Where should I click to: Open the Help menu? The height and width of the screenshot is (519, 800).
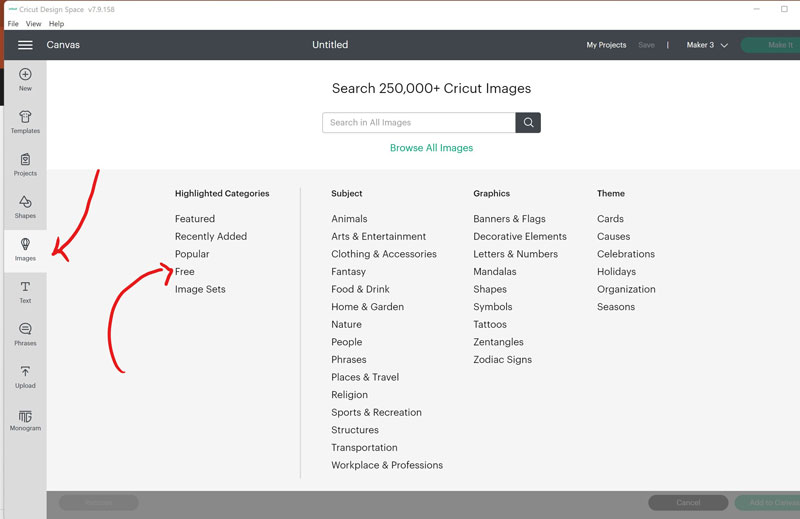click(x=56, y=23)
